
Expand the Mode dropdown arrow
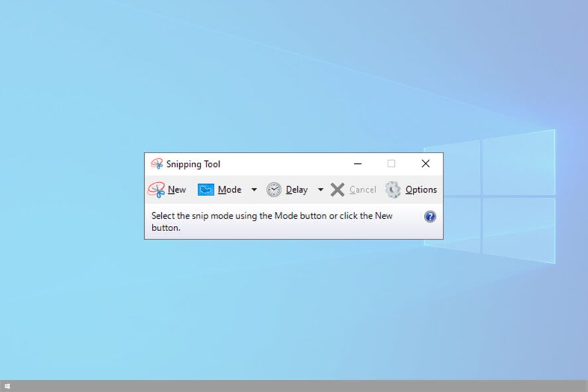(x=254, y=189)
